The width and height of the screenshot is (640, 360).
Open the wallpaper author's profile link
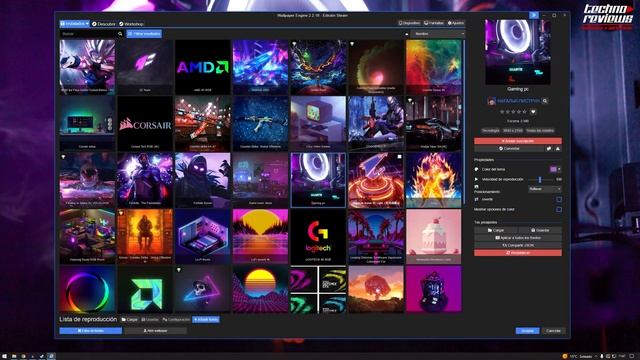518,101
